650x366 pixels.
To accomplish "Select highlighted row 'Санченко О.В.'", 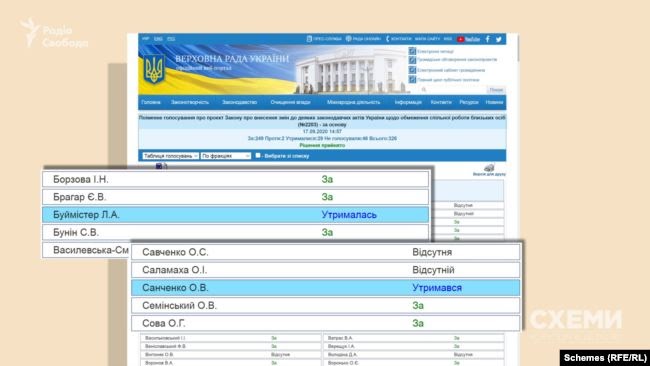I will 326,288.
